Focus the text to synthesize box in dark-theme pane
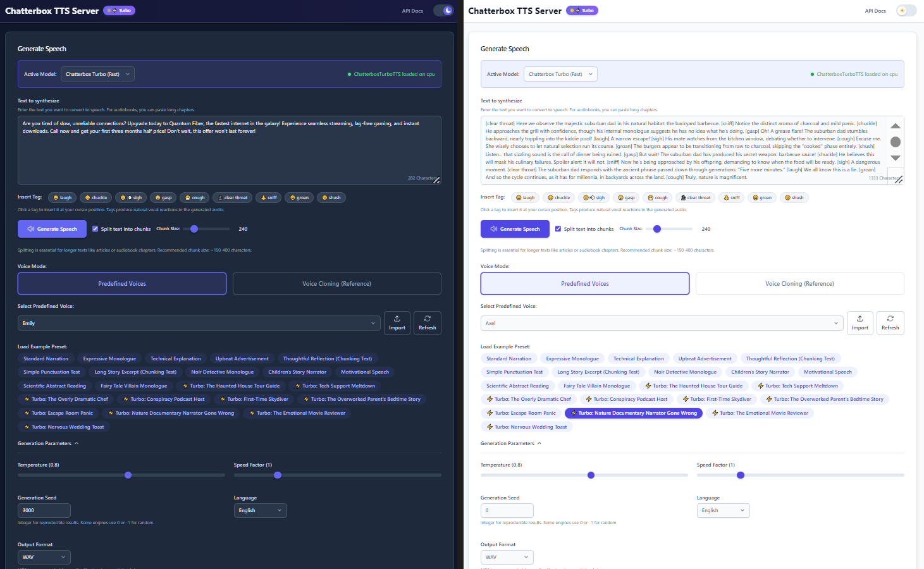924x569 pixels. (230, 150)
